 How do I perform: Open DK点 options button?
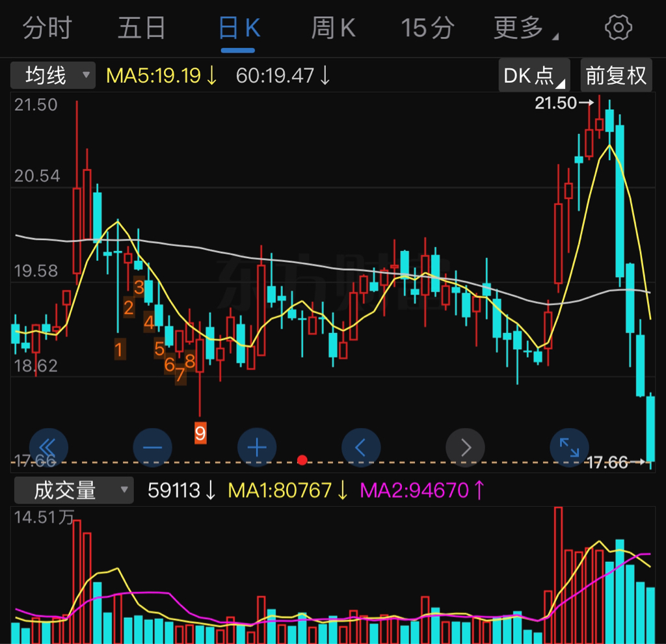click(534, 75)
